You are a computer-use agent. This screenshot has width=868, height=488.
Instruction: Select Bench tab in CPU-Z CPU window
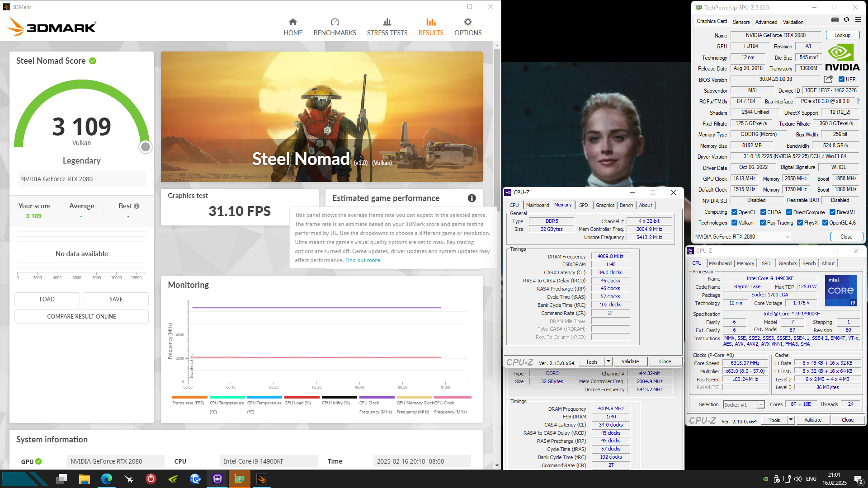tap(809, 263)
